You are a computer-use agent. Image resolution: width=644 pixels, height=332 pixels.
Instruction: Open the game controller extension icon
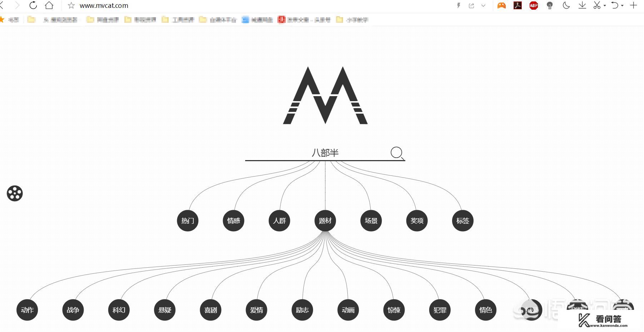pyautogui.click(x=502, y=5)
